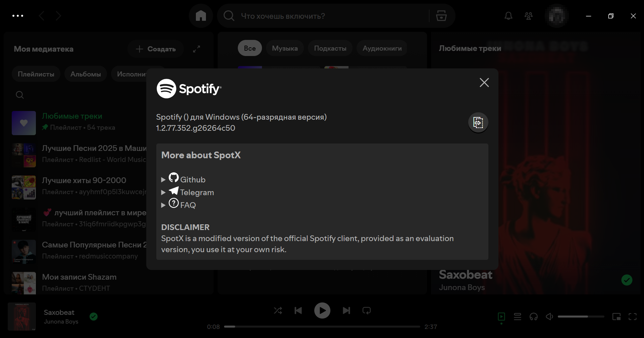Minimize the Spotify window

pos(588,16)
